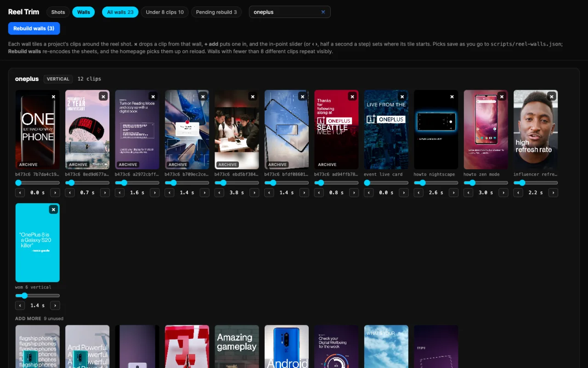Remove the high refresh rate influencer clip
Image resolution: width=588 pixels, height=368 pixels.
click(x=551, y=97)
